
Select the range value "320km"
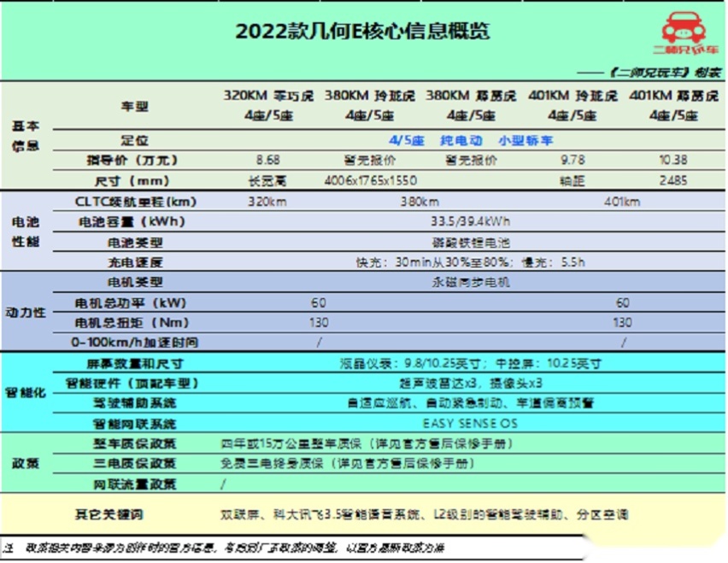tap(267, 202)
